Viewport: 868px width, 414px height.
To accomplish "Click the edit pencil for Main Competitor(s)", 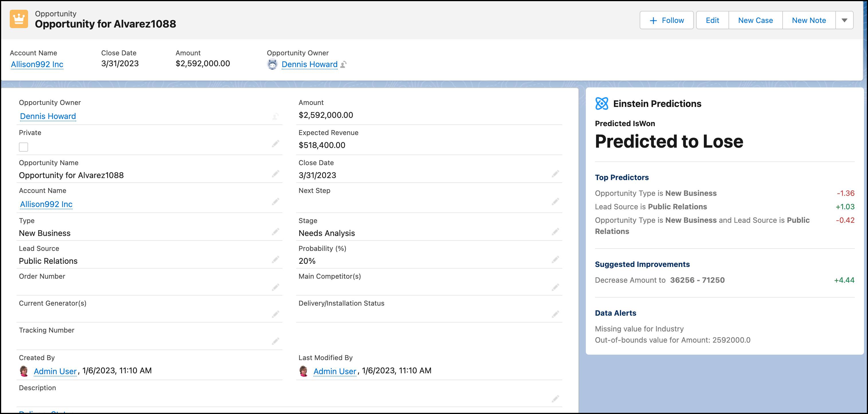I will pos(555,287).
